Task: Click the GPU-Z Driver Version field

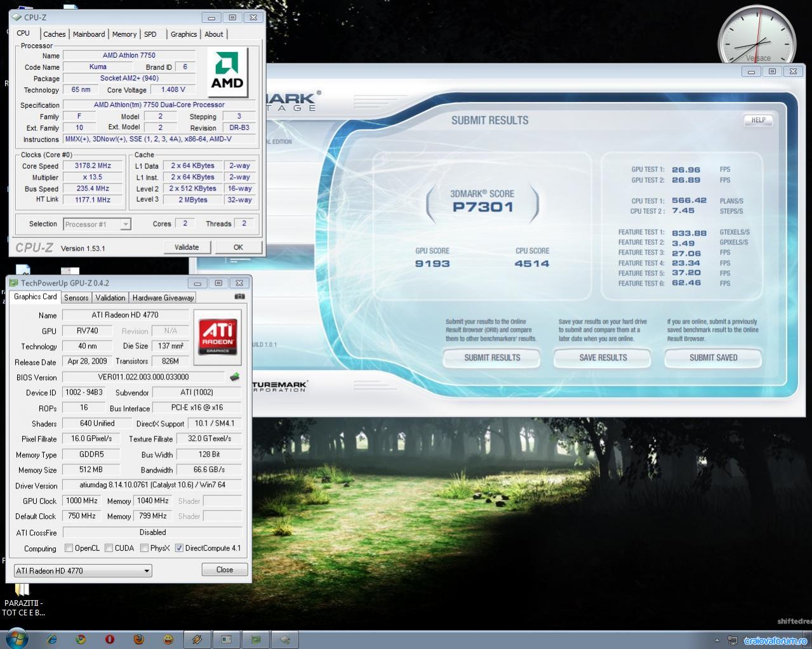Action: (152, 485)
